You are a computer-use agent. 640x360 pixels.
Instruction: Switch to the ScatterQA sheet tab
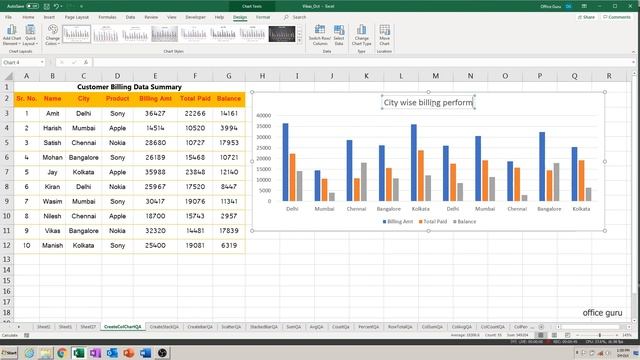231,327
